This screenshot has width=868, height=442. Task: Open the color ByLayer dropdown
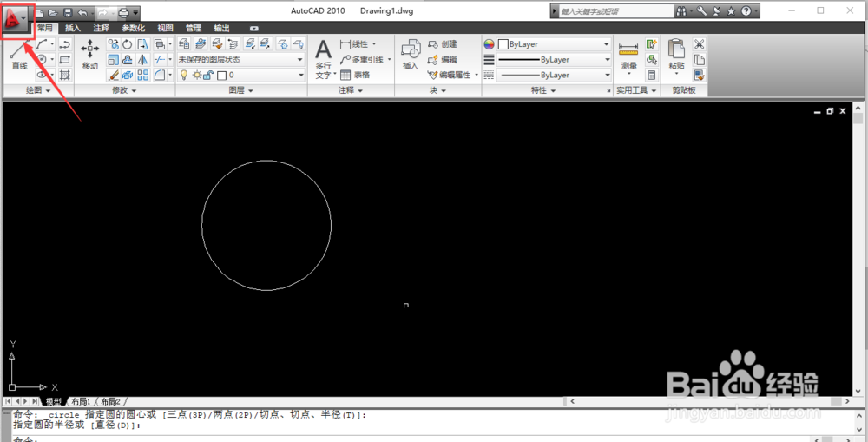[554, 43]
